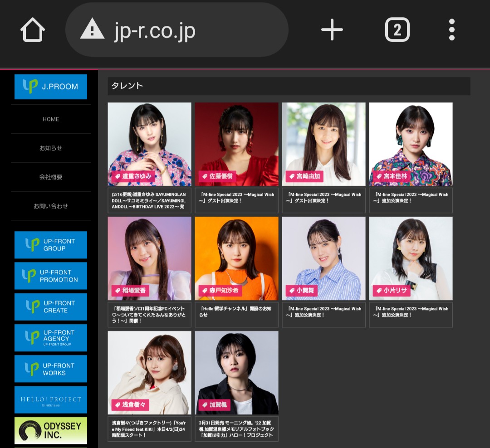
Task: Click the 佐藤優樹 name tag
Action: click(217, 176)
